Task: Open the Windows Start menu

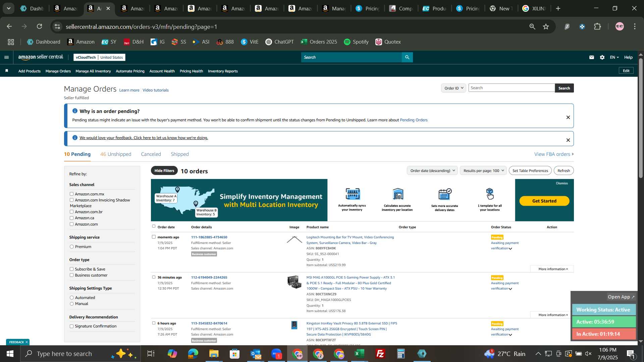Action: click(10, 354)
